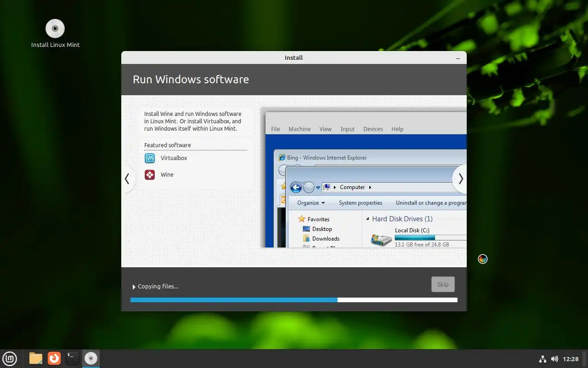Screen dimensions: 588x368
Task: Click the View menu in the slideshow screenshot
Action: pos(325,129)
